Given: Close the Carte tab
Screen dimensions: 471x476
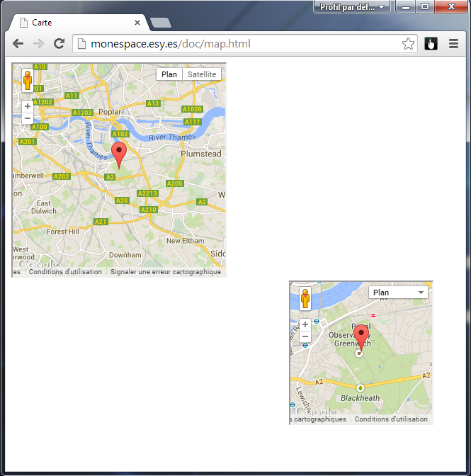Looking at the screenshot, I should coord(137,23).
